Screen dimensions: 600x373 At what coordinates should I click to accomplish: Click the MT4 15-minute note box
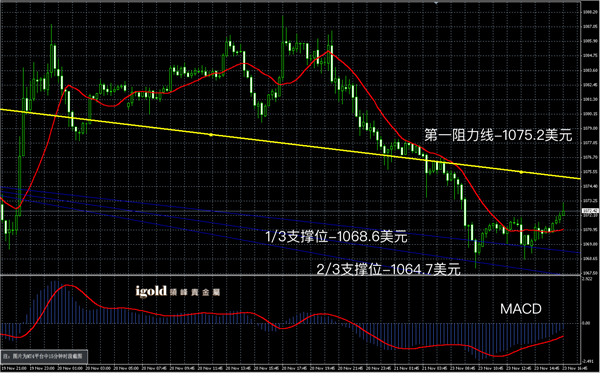point(44,356)
